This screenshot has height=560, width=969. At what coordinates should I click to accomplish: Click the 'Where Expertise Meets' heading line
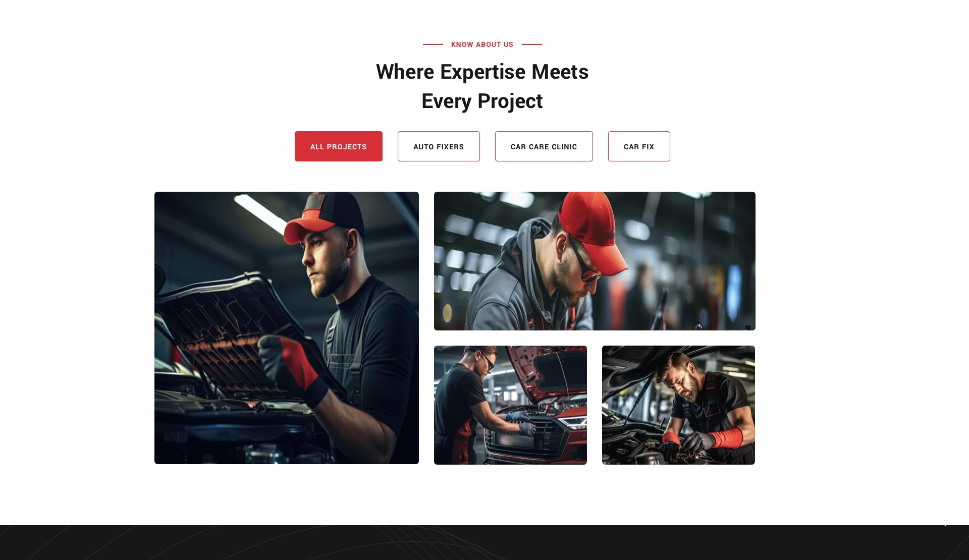(482, 72)
